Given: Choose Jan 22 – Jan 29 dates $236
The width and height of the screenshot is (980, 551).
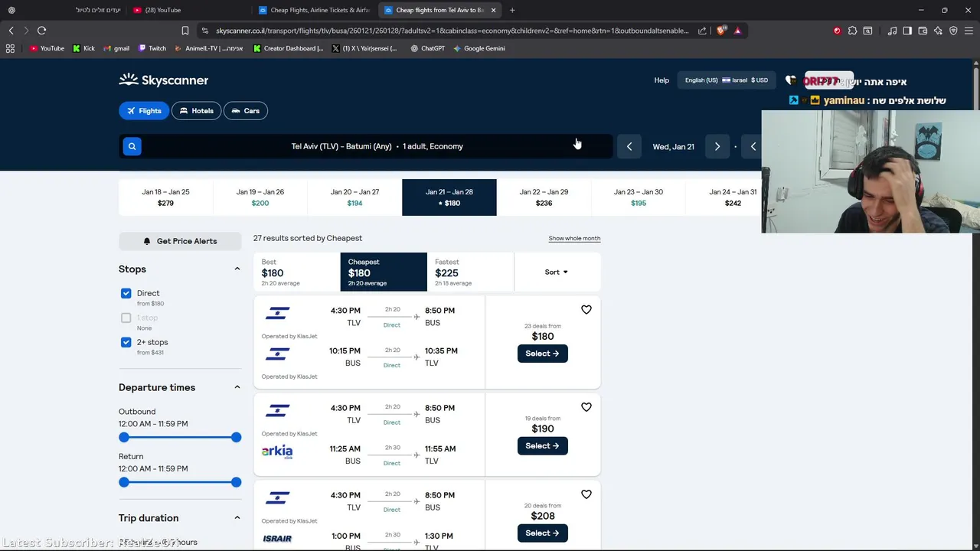Looking at the screenshot, I should tap(544, 197).
